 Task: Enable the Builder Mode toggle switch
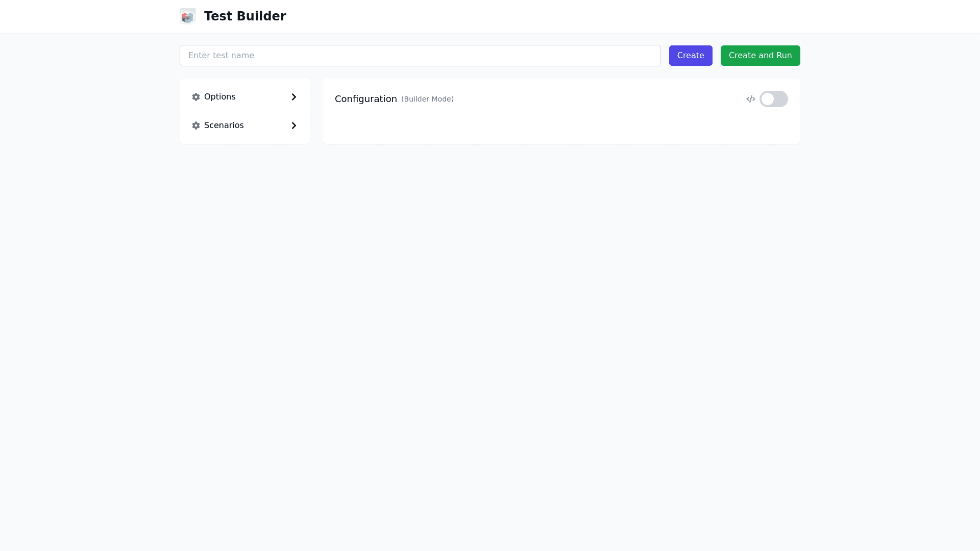(773, 99)
